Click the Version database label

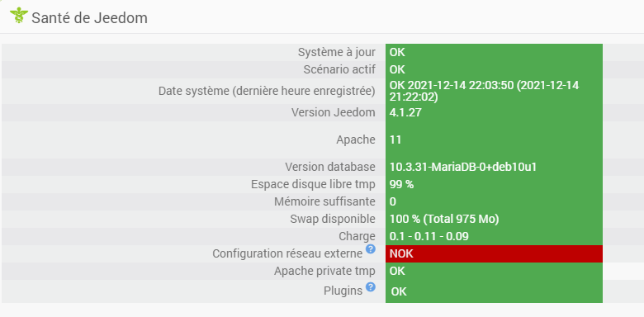tap(330, 167)
